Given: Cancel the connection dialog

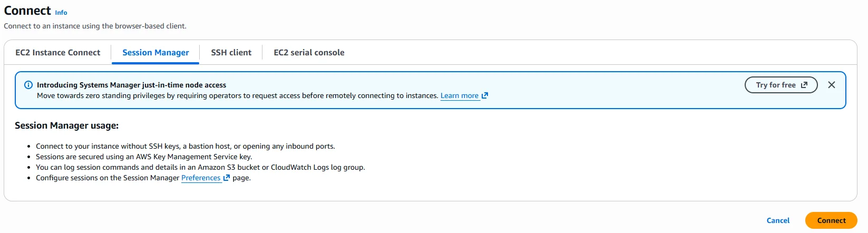Looking at the screenshot, I should [x=778, y=220].
